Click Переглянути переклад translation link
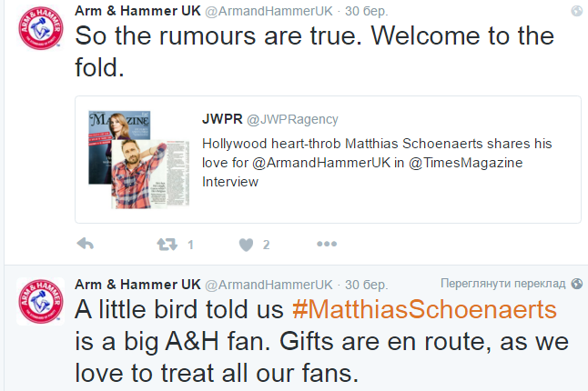The image size is (588, 391). [502, 284]
